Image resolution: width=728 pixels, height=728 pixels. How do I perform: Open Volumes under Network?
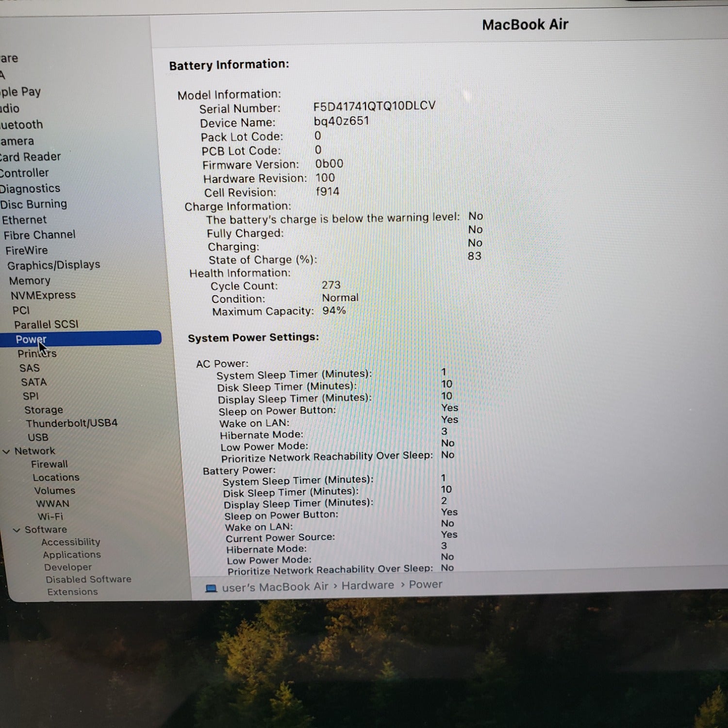click(55, 491)
